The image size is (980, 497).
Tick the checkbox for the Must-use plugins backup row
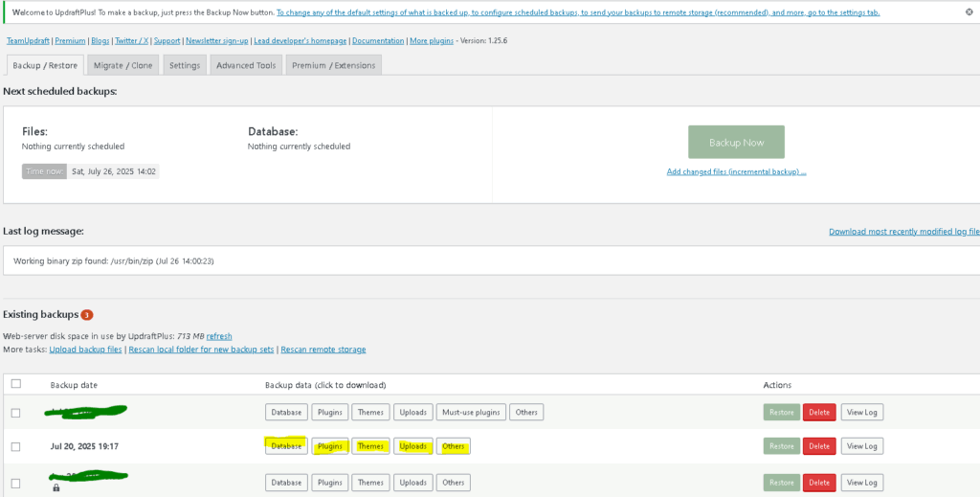(x=16, y=413)
